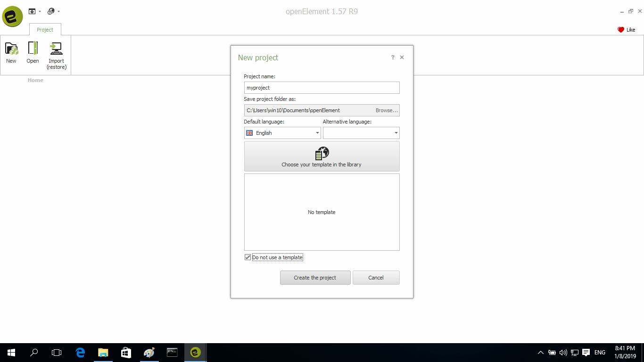Open File Explorer from the taskbar
This screenshot has height=362, width=644.
point(103,353)
